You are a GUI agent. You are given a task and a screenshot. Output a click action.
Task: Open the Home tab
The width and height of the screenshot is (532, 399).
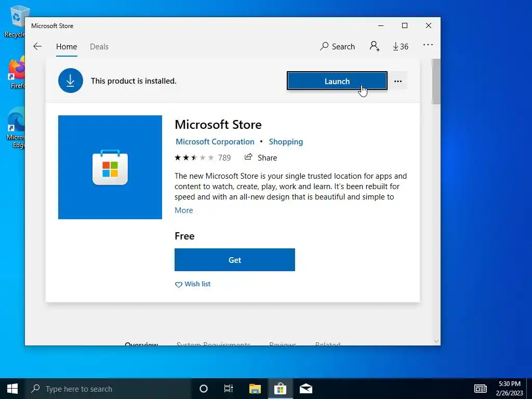tap(66, 46)
